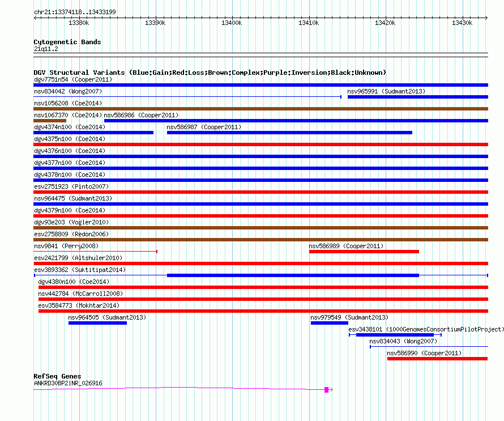Click the pink exon block of ANKRD30BP2
Screen dimensions: 504x421
pos(327,390)
